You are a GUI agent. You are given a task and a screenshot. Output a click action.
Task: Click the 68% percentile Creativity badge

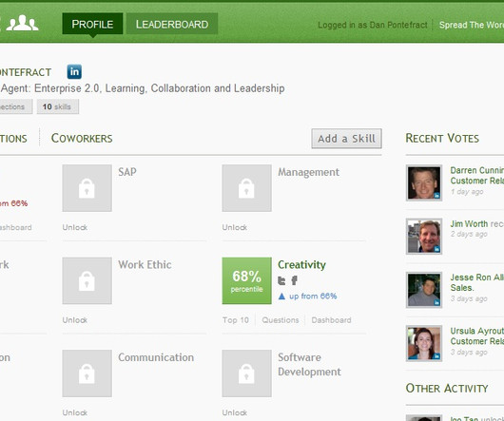tap(246, 280)
